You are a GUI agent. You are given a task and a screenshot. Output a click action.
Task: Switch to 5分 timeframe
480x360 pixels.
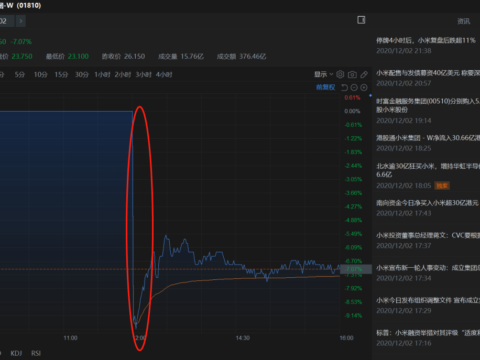pos(20,75)
